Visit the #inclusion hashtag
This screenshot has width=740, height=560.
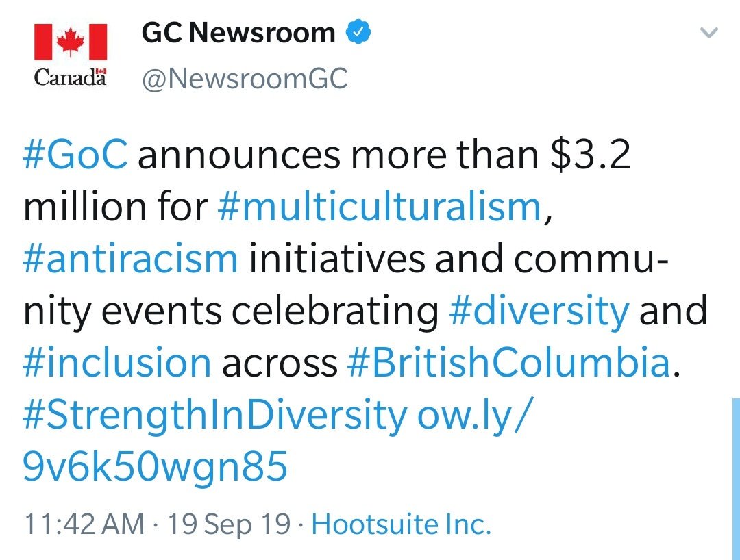117,362
